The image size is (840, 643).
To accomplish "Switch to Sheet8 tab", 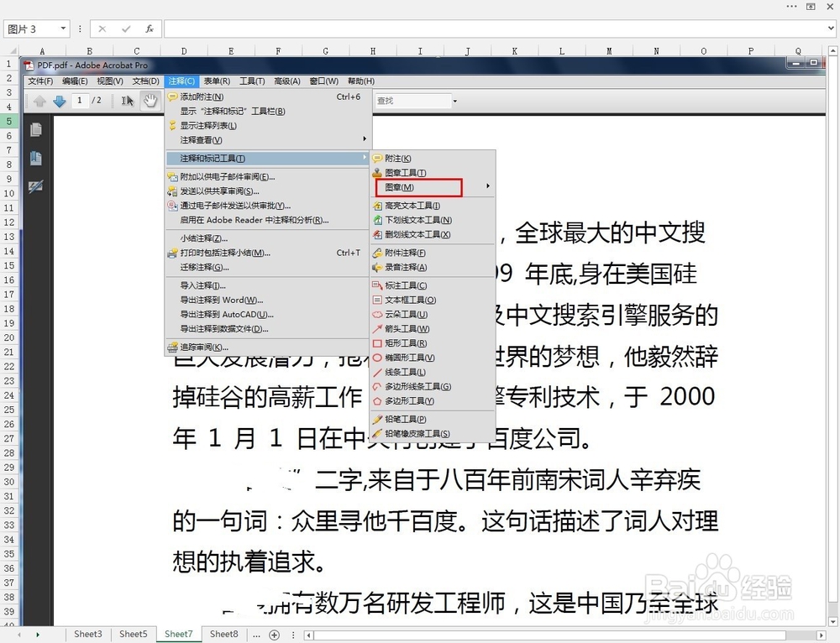I will tap(224, 634).
